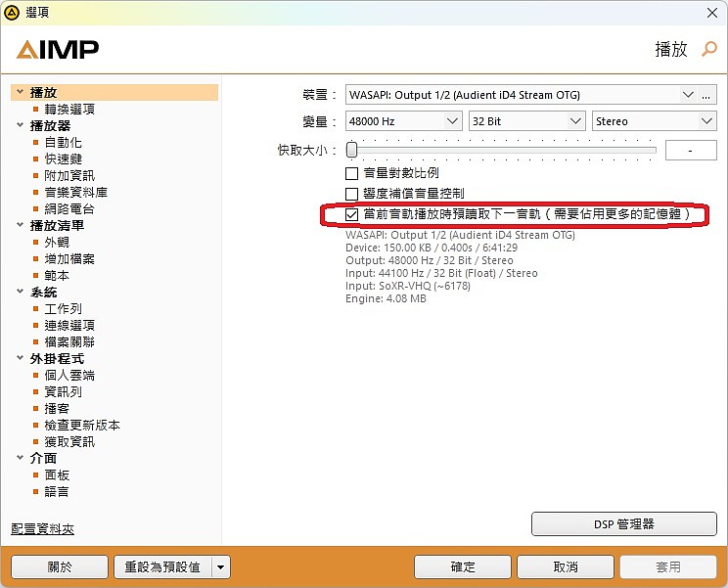Screen dimensions: 728x588
Task: Select 語言 in the tree
Action: (57, 492)
